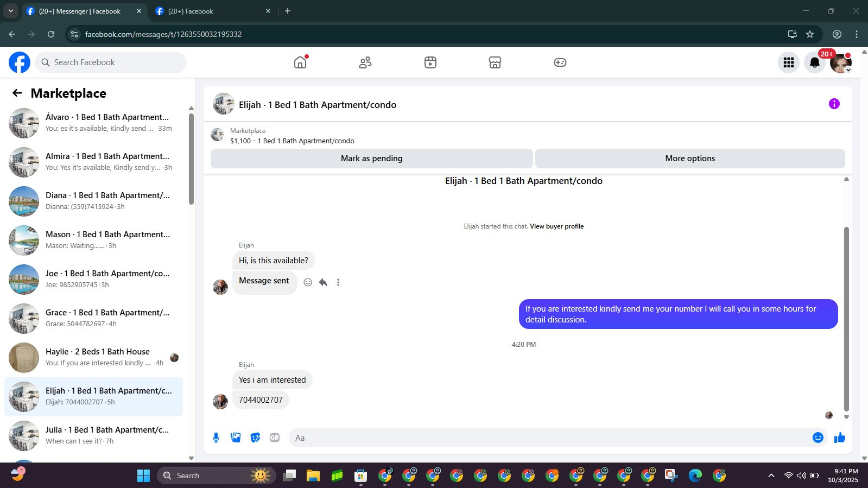Open the GIF picker

click(x=275, y=438)
